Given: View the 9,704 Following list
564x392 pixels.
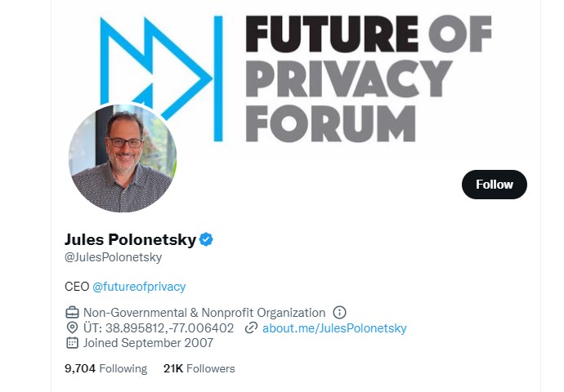Looking at the screenshot, I should [105, 368].
